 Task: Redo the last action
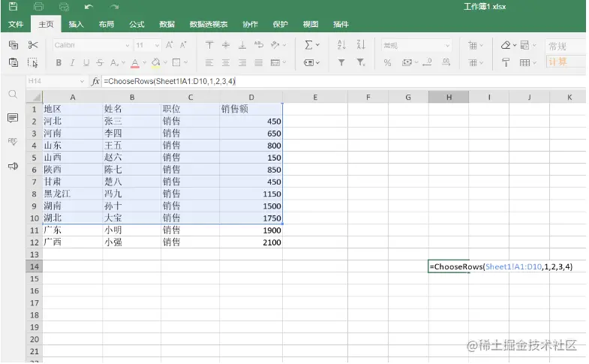(x=115, y=7)
